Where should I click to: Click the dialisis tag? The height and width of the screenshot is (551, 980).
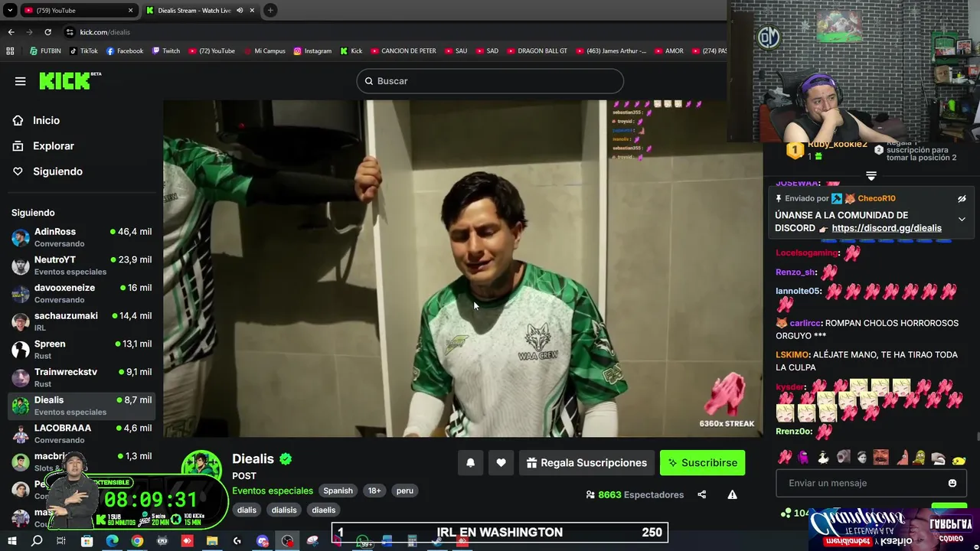pyautogui.click(x=284, y=510)
